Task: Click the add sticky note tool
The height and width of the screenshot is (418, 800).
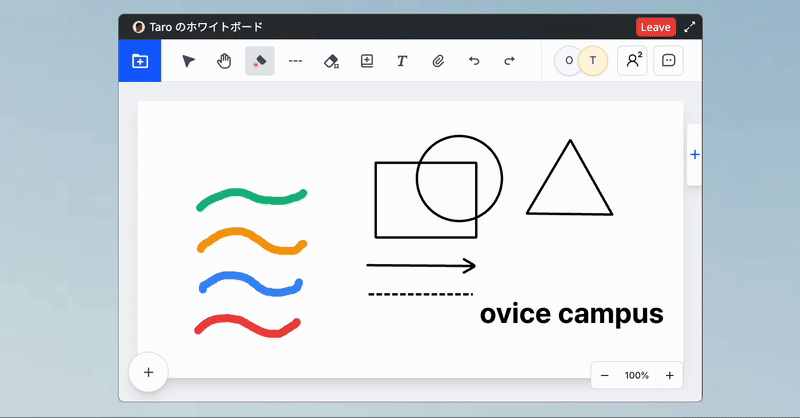Action: pos(367,61)
